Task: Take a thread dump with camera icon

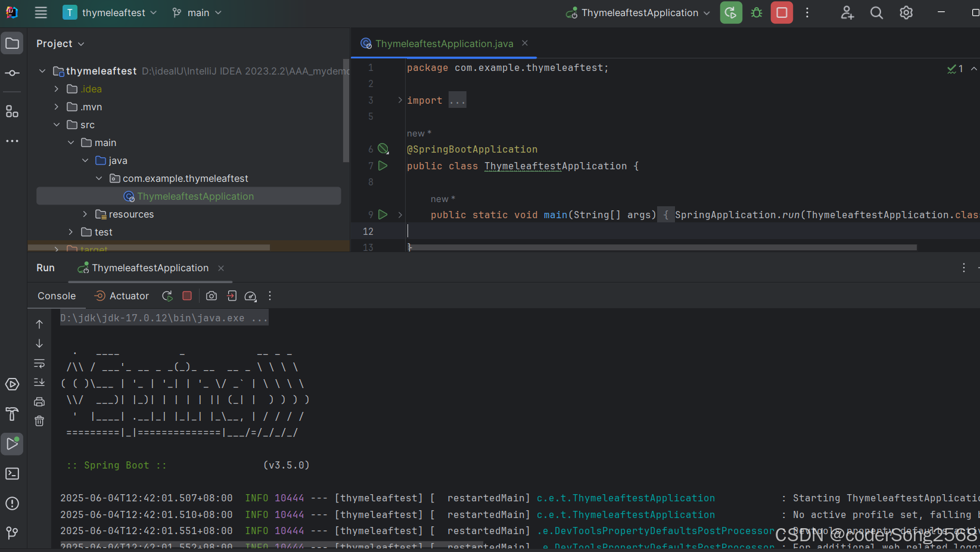Action: [x=211, y=296]
